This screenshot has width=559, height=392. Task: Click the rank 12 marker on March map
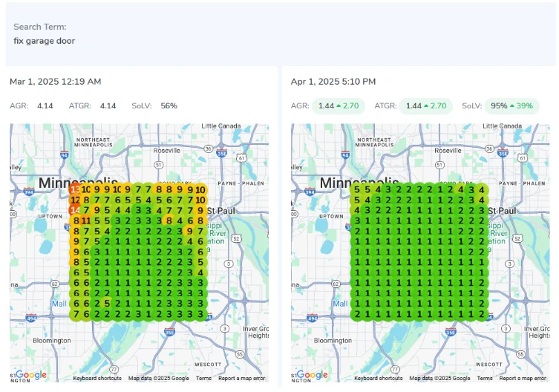tap(75, 200)
